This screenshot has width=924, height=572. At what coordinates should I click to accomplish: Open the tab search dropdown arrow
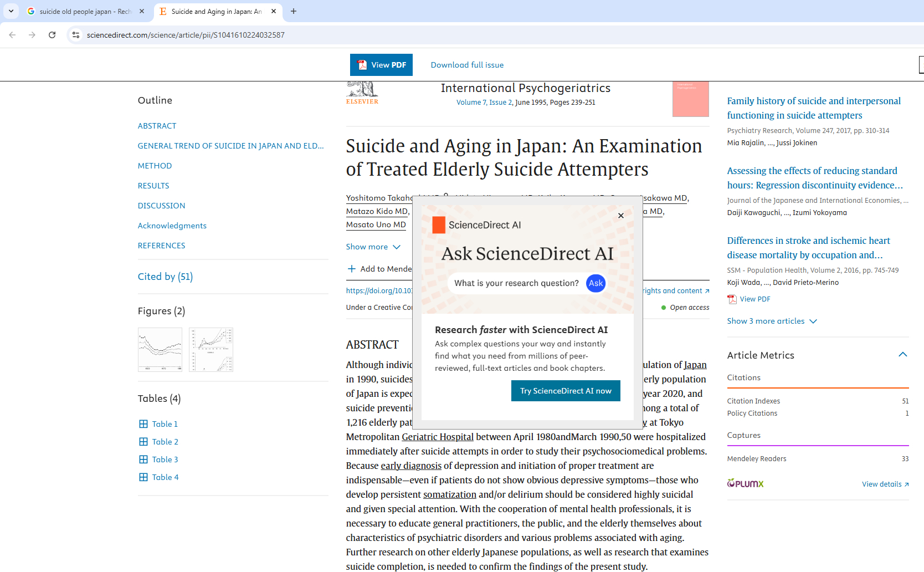tap(11, 11)
